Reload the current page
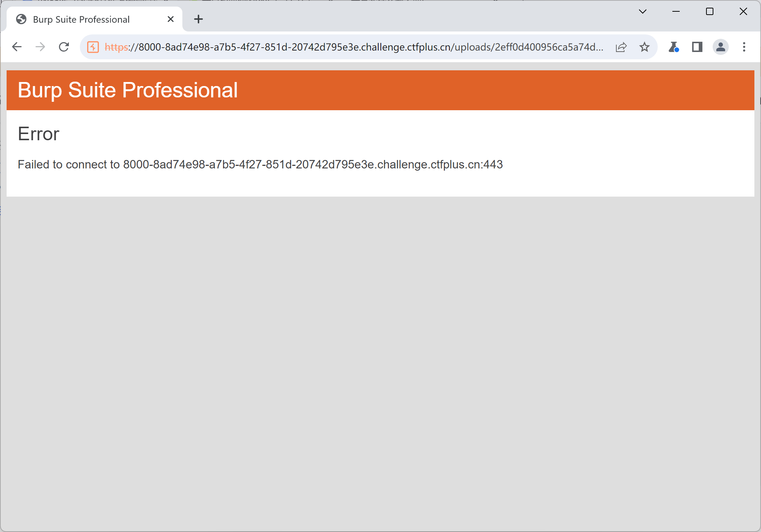The image size is (761, 532). [x=64, y=47]
